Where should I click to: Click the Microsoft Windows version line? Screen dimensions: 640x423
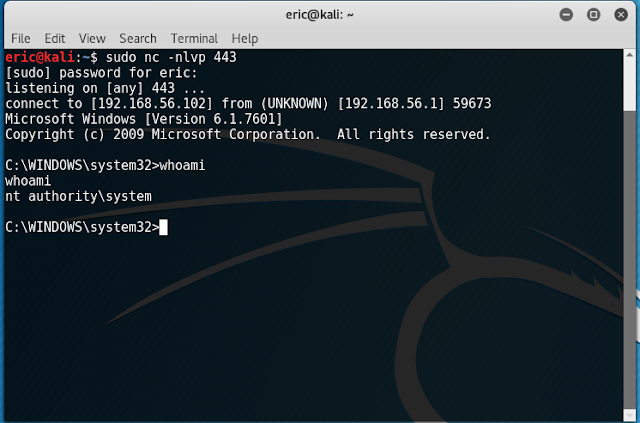pos(144,119)
